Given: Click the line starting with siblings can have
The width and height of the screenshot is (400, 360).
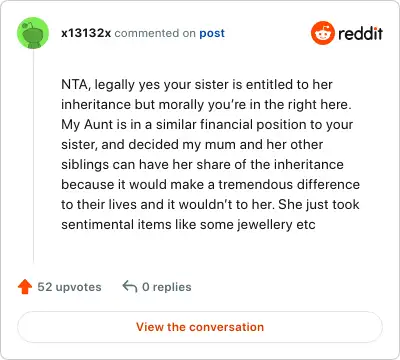Looking at the screenshot, I should point(202,165).
